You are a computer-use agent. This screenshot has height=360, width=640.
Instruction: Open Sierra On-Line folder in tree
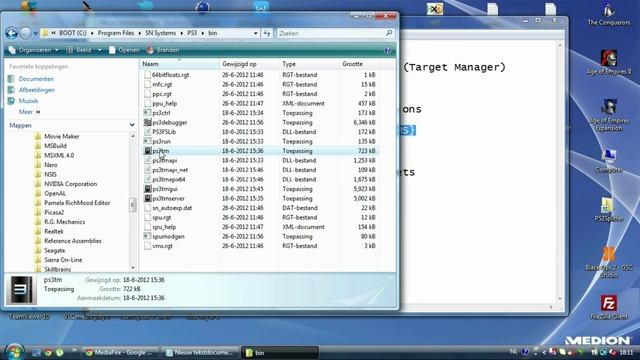click(x=63, y=260)
